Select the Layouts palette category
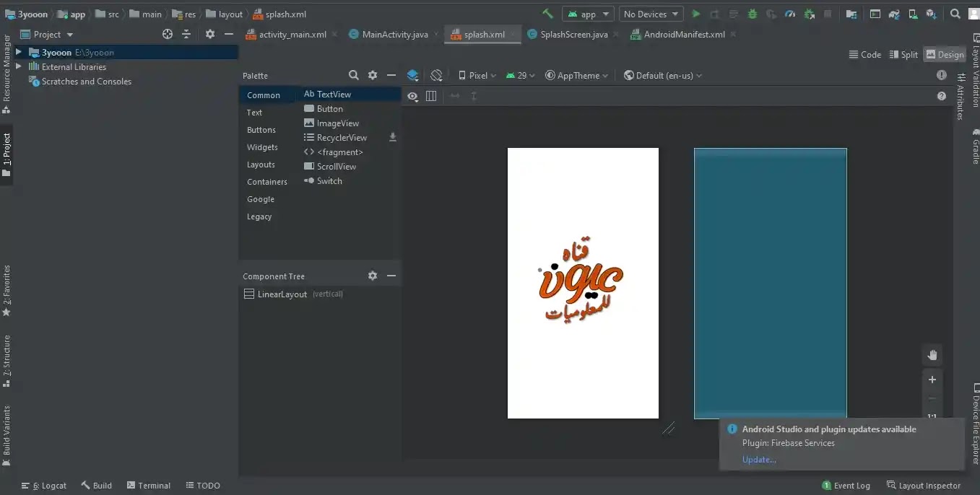Screen dimensions: 980x495 point(261,165)
